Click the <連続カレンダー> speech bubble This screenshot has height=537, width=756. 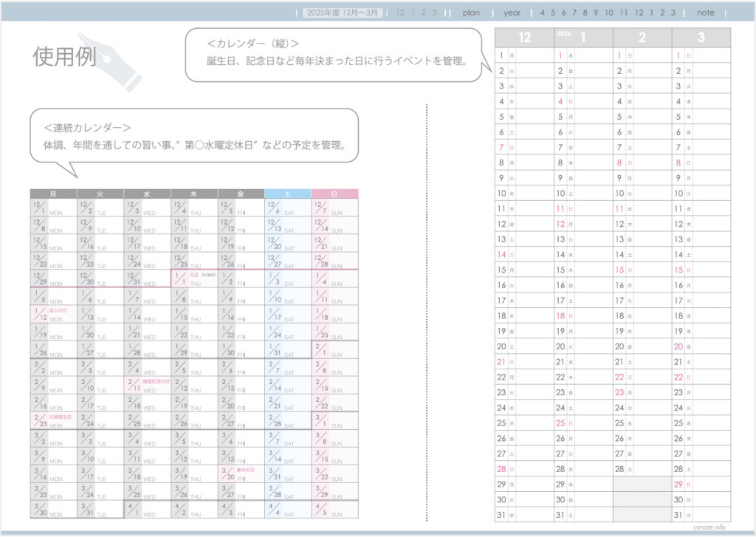(193, 137)
